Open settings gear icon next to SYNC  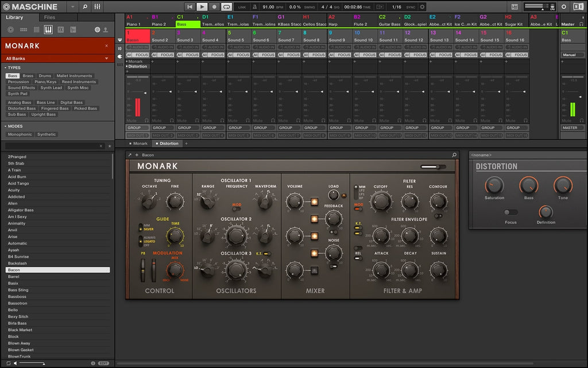[x=423, y=7]
